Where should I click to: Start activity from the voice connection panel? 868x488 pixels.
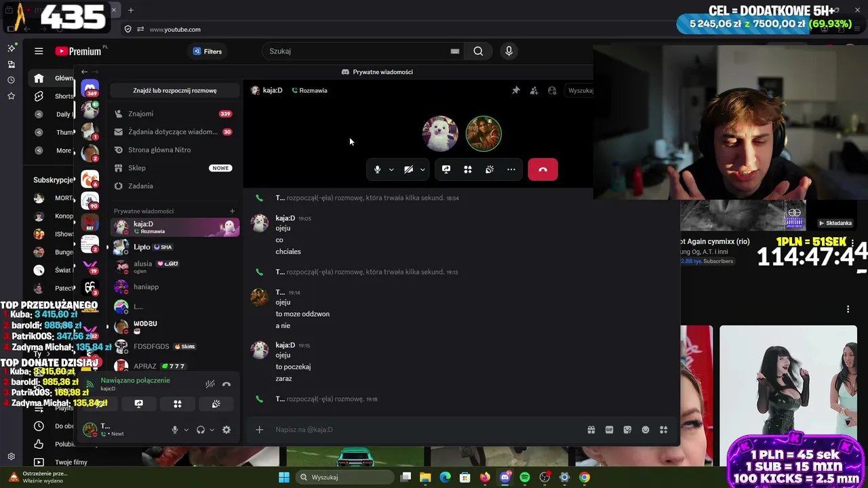(178, 404)
